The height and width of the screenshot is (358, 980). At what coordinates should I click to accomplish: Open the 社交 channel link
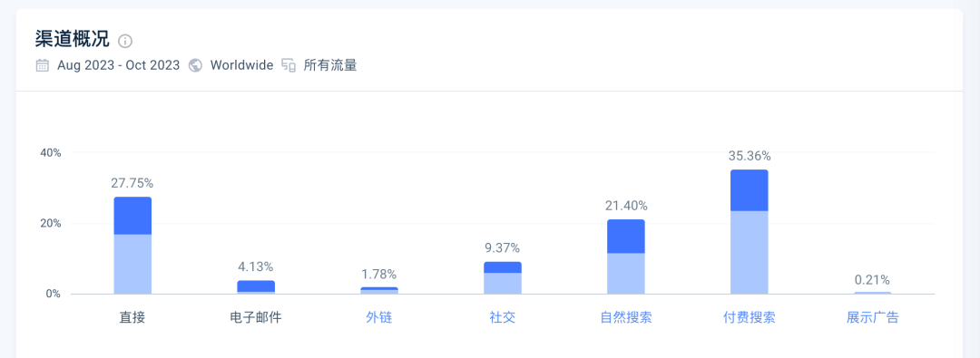point(503,317)
